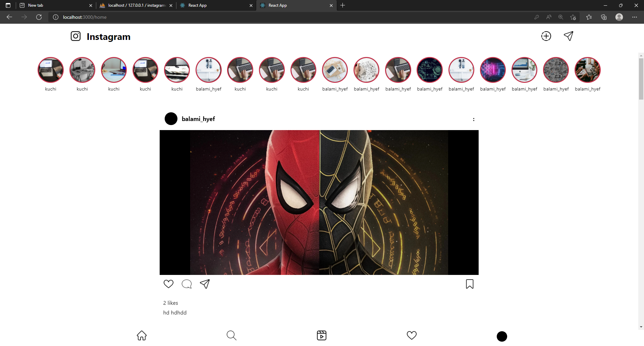
Task: Save the post with bookmark icon
Action: [470, 284]
